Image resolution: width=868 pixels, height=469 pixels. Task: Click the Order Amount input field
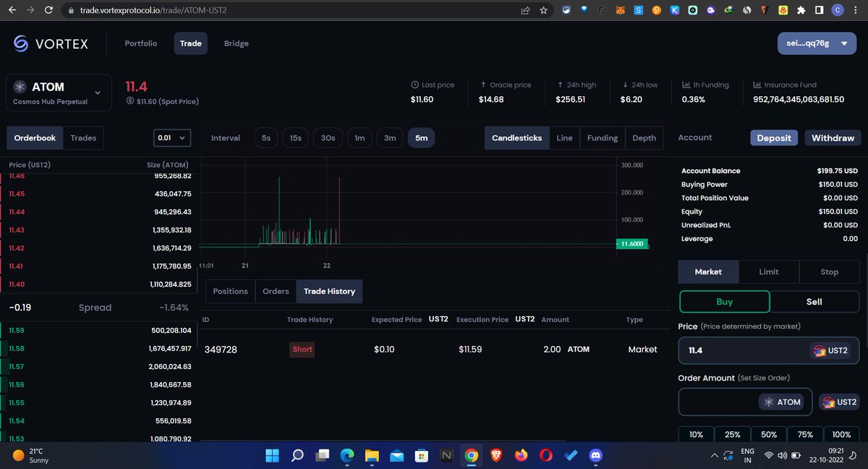744,402
